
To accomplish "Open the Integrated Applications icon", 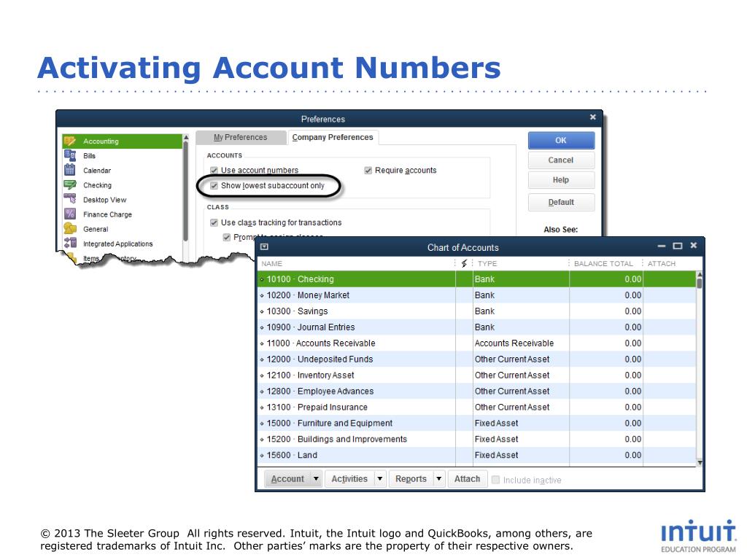I will [70, 244].
